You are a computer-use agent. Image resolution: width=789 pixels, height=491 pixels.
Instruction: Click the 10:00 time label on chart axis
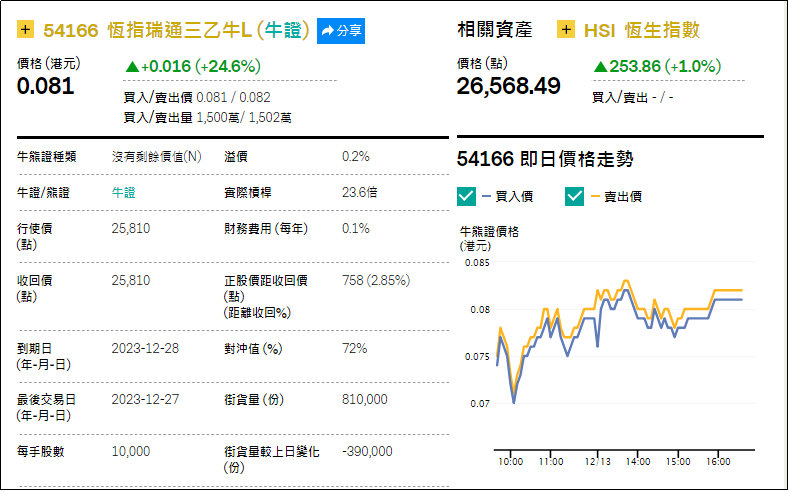tap(510, 461)
